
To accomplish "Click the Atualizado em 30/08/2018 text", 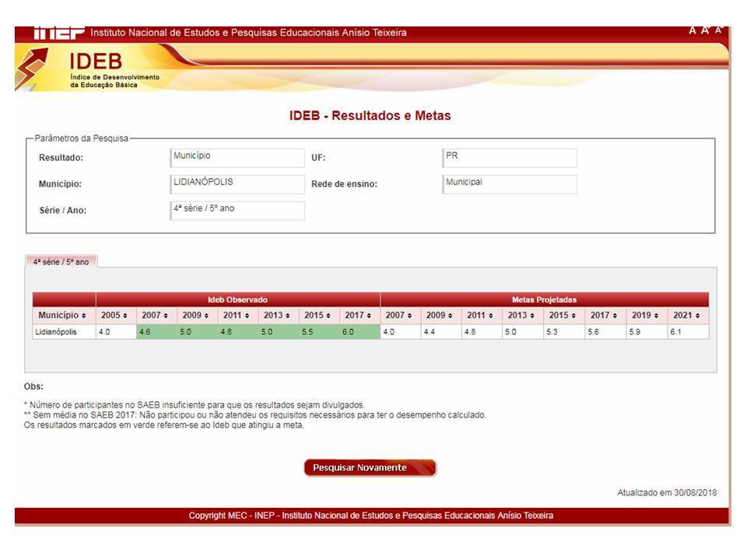I will [667, 493].
